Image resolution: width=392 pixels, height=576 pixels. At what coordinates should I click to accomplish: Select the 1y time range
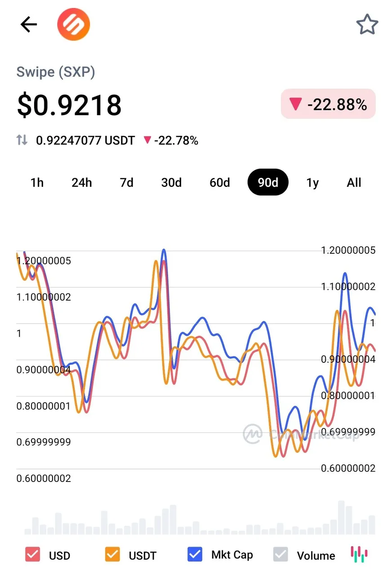(312, 182)
